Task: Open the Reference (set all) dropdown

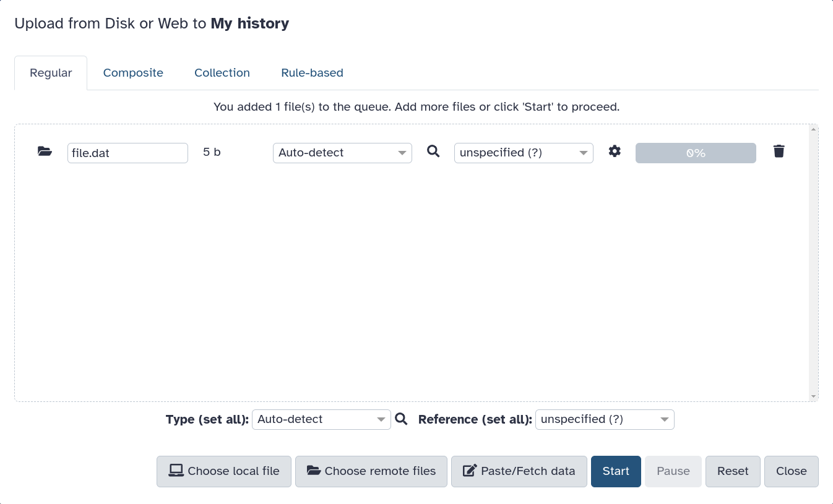Action: 605,419
